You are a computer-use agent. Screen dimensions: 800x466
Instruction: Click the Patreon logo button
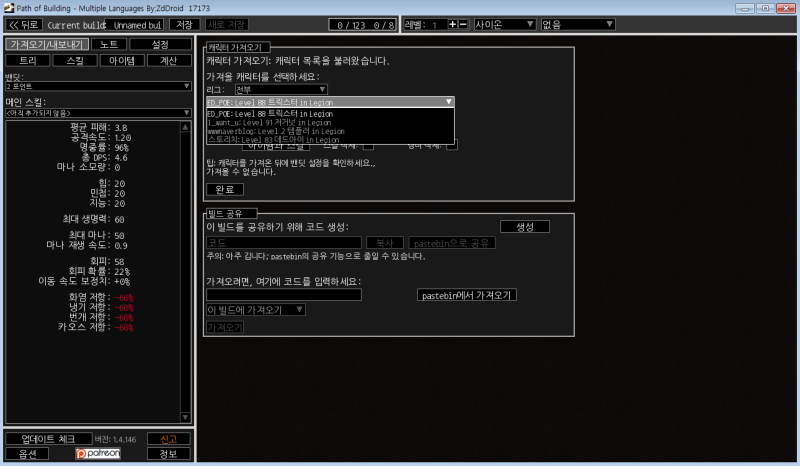(98, 453)
